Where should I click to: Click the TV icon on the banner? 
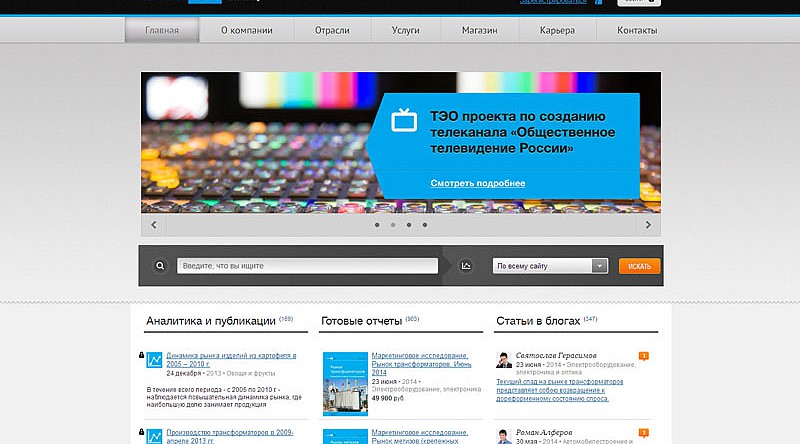coord(405,121)
